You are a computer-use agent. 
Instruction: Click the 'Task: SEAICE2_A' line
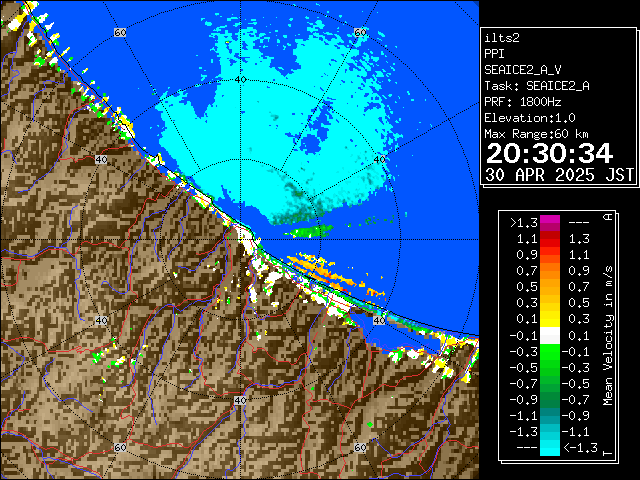pyautogui.click(x=537, y=86)
